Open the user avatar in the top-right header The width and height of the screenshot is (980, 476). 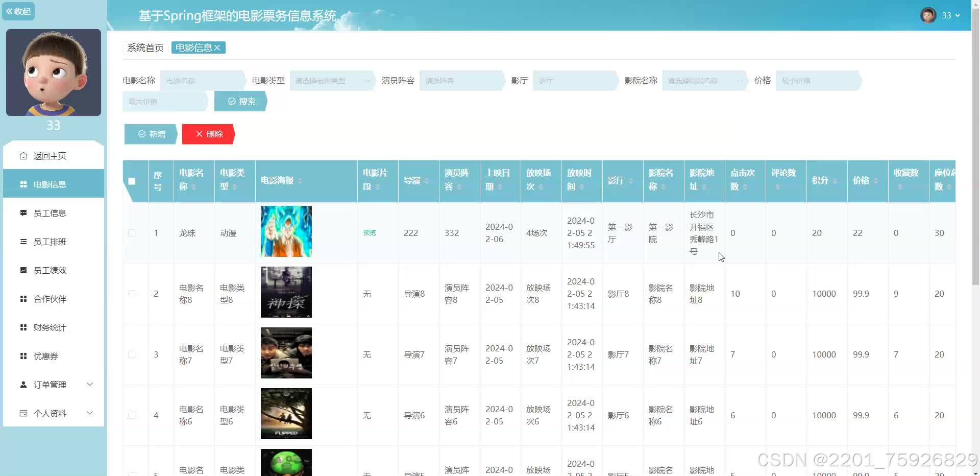(x=928, y=15)
